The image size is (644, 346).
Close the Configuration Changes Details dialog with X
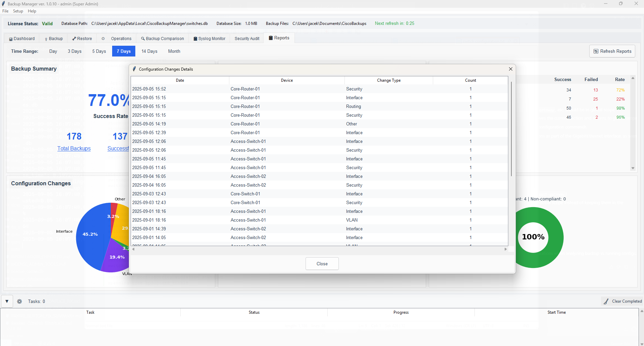point(510,69)
